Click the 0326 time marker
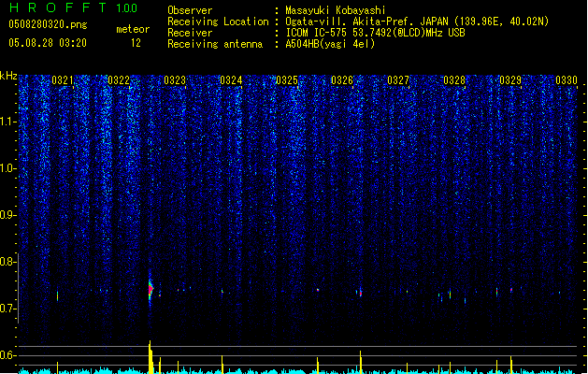 [342, 80]
